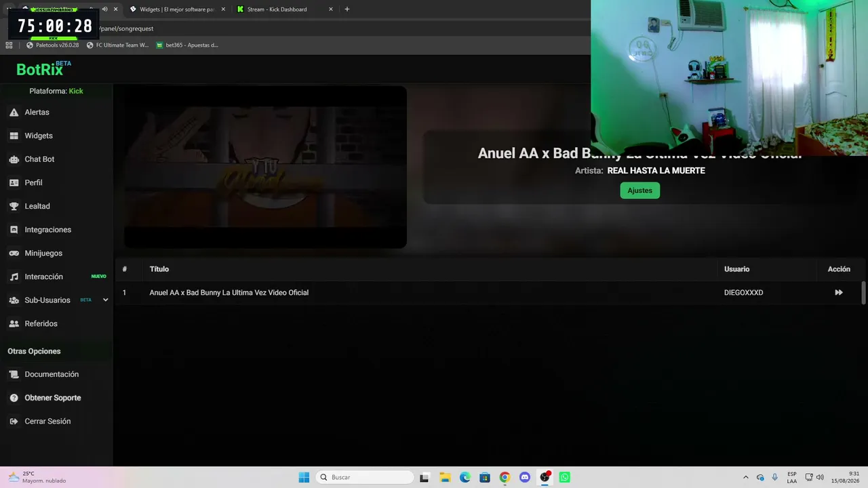
Task: Click the DIEGOXXXD user cell
Action: click(x=743, y=293)
